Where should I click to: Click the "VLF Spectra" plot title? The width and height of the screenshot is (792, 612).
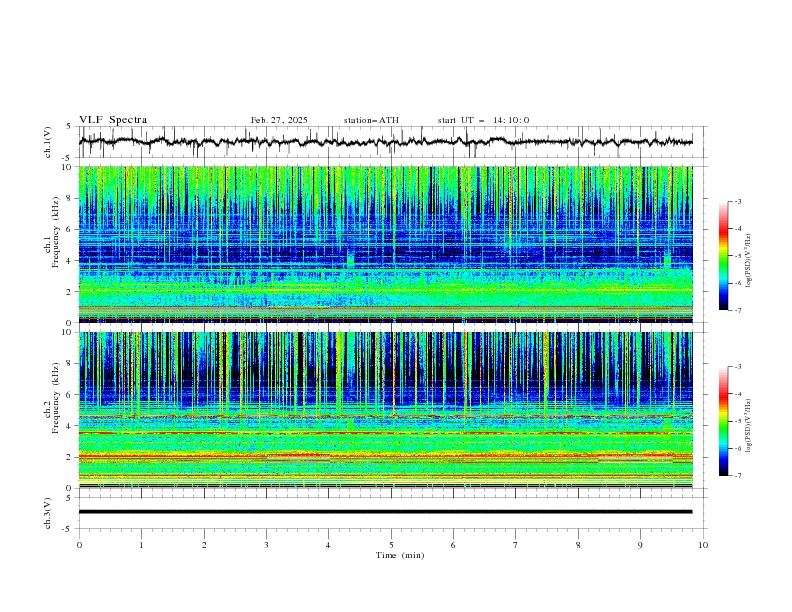(113, 120)
